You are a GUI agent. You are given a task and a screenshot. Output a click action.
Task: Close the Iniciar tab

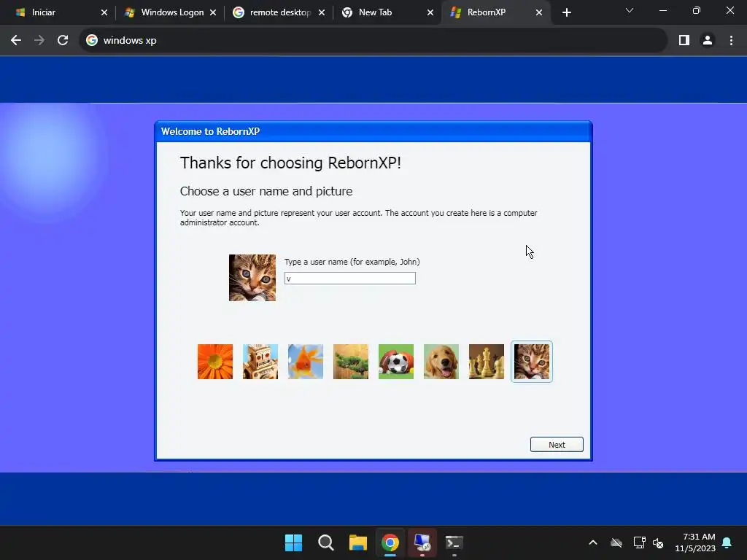click(x=104, y=12)
